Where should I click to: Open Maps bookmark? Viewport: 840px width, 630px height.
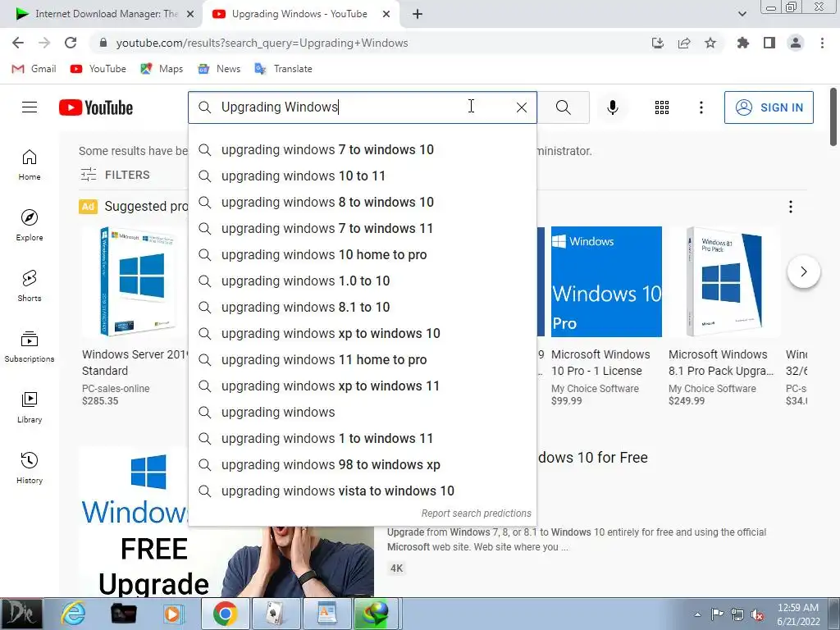tap(162, 69)
